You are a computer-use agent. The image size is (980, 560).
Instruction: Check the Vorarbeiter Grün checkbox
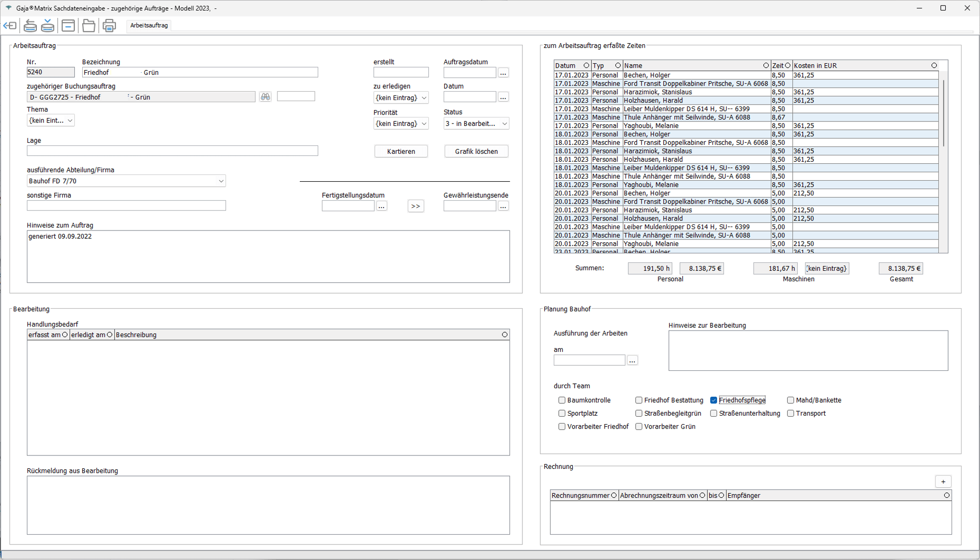639,427
